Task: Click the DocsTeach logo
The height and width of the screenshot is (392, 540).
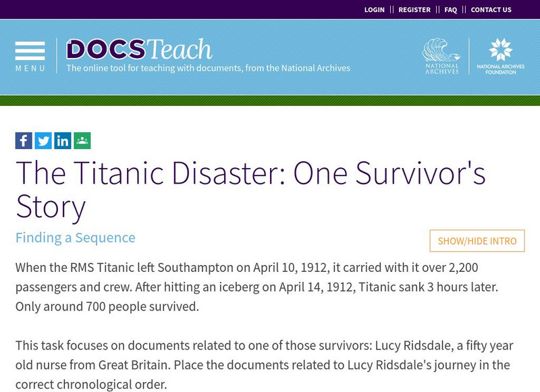Action: (x=139, y=49)
